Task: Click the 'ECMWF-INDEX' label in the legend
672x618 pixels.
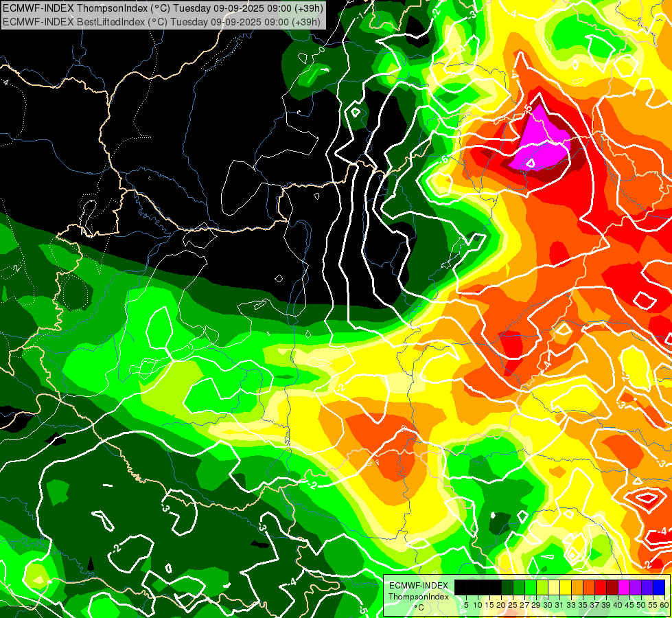Action: 419,586
